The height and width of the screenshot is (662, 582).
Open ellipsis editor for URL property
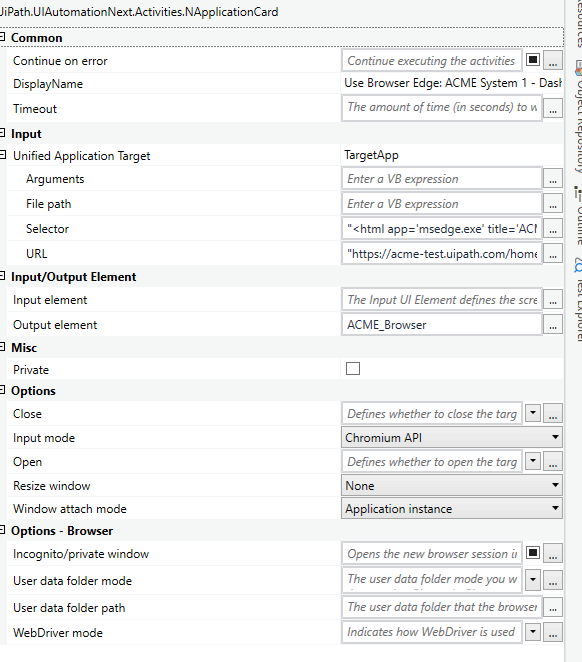point(553,254)
